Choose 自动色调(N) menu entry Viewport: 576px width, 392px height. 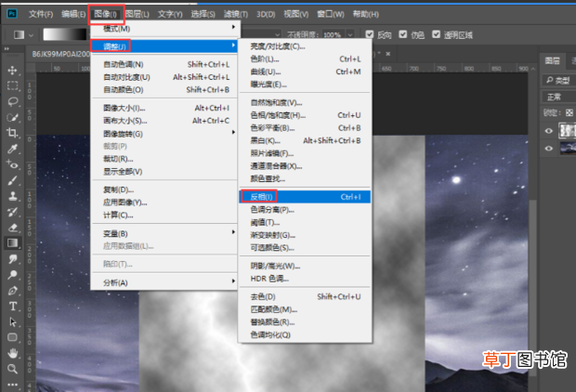click(164, 64)
